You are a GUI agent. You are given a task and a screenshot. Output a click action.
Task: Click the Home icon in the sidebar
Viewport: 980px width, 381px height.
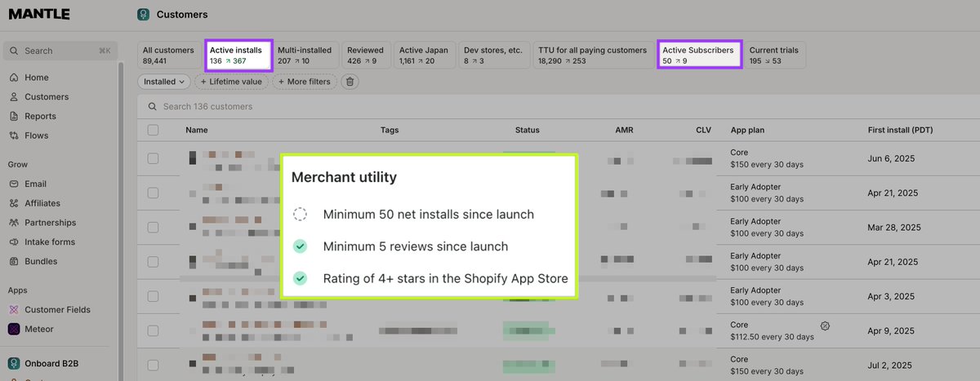click(14, 78)
